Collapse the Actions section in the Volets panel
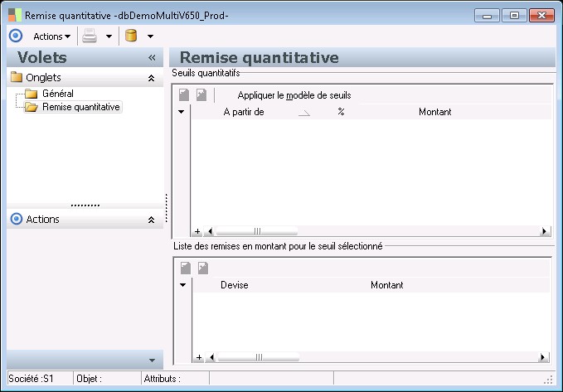563x392 pixels. pyautogui.click(x=152, y=220)
